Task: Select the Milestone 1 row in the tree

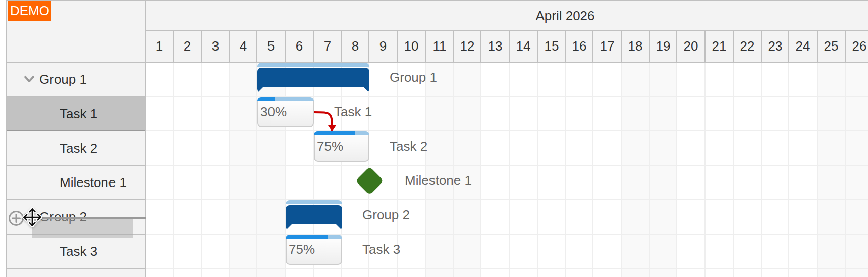Action: click(x=93, y=182)
